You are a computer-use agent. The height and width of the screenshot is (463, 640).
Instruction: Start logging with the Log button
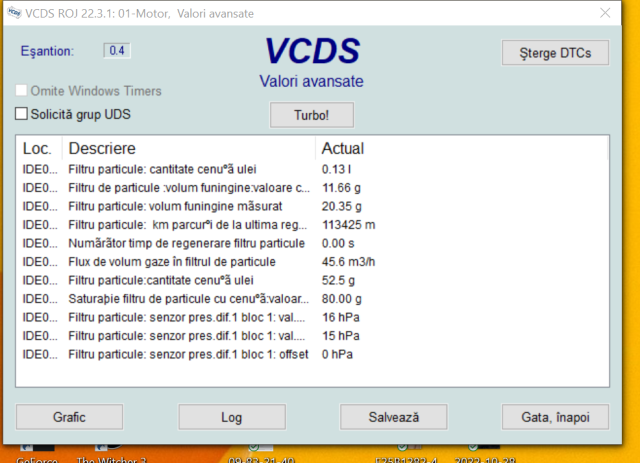coord(231,416)
